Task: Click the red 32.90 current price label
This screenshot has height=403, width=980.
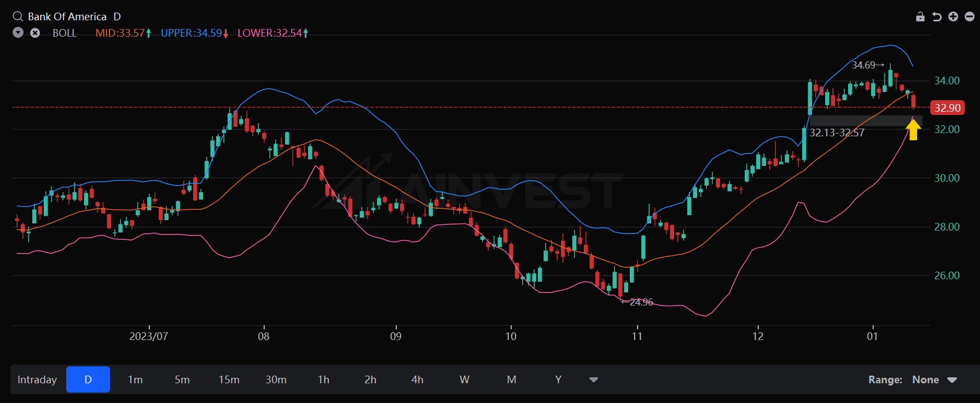Action: (947, 108)
